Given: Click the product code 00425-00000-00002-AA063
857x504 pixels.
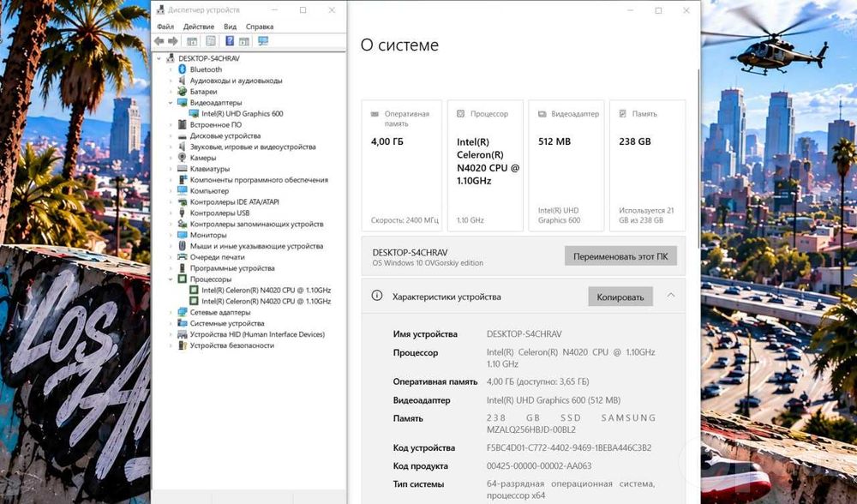Looking at the screenshot, I should coord(539,465).
